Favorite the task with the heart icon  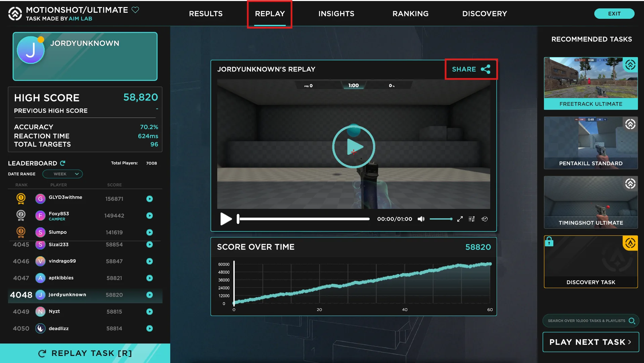(135, 10)
